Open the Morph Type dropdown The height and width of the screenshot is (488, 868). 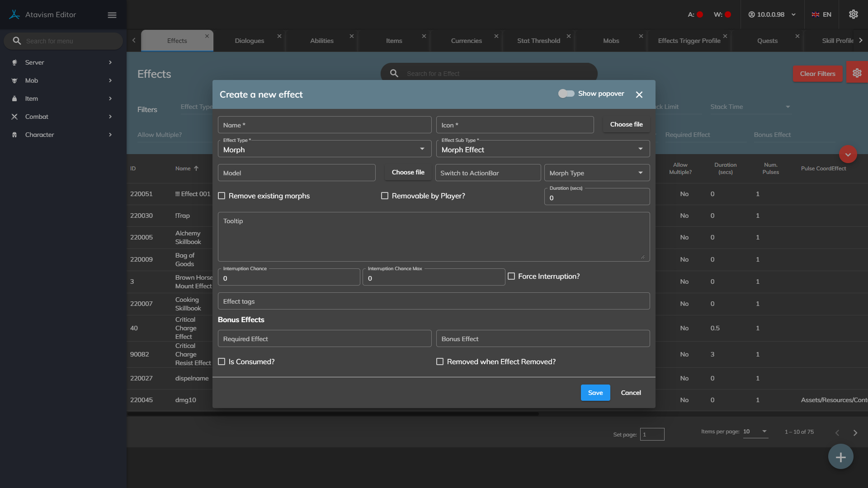[x=596, y=173]
